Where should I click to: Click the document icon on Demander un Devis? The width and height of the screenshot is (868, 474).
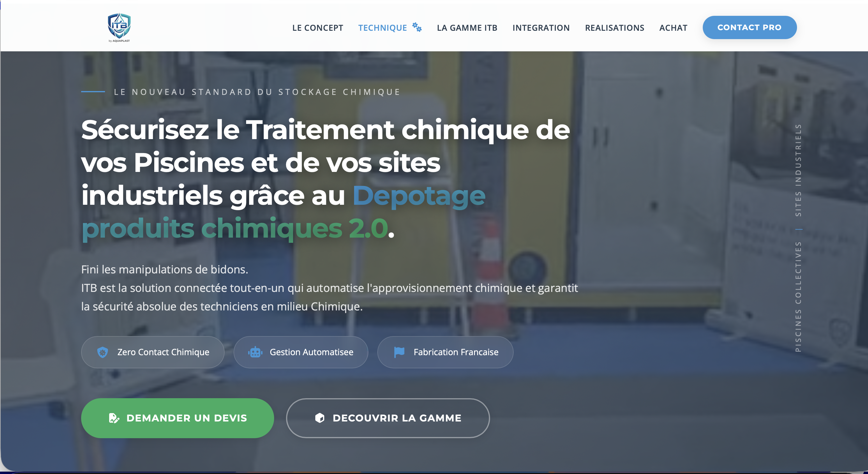tap(114, 418)
